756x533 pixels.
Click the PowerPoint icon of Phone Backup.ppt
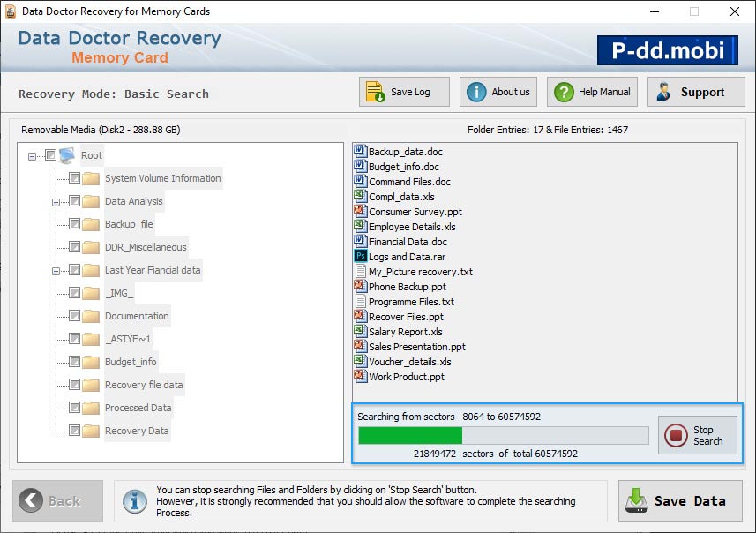[360, 286]
